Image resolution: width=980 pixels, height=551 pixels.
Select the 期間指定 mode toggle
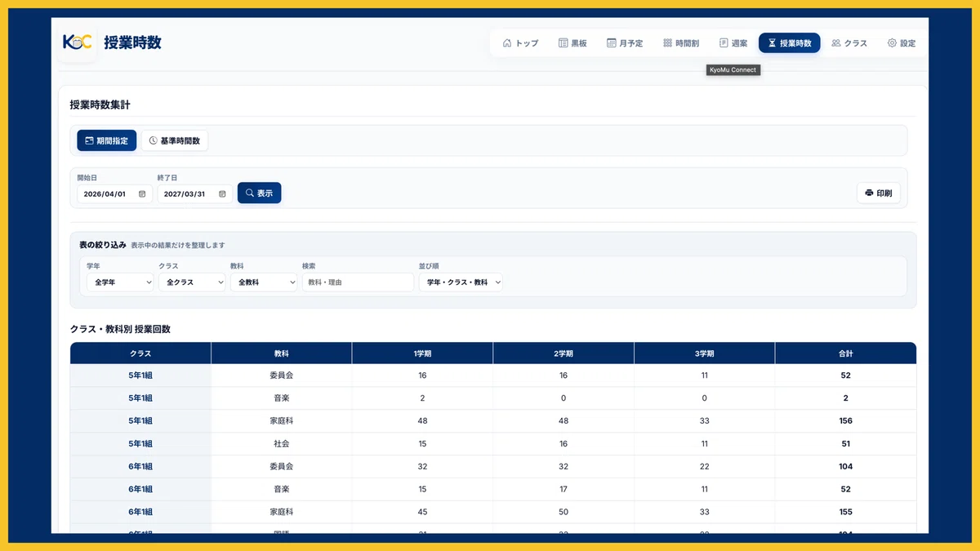(x=107, y=140)
